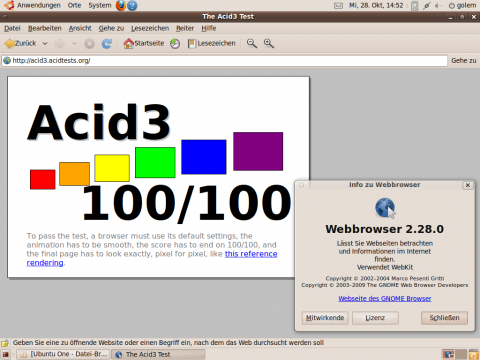Open the history clock icon
The width and height of the screenshot is (480, 360).
(x=175, y=43)
